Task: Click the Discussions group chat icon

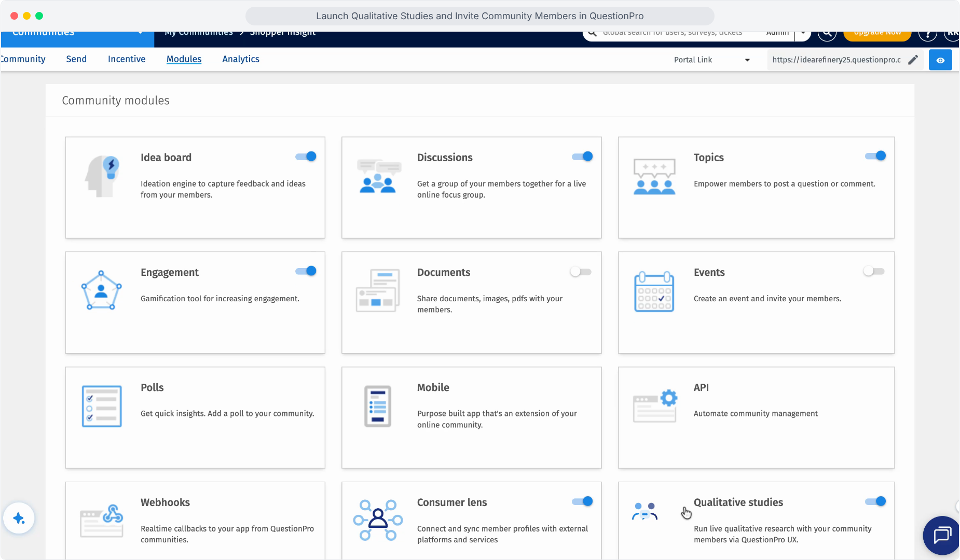Action: [379, 176]
